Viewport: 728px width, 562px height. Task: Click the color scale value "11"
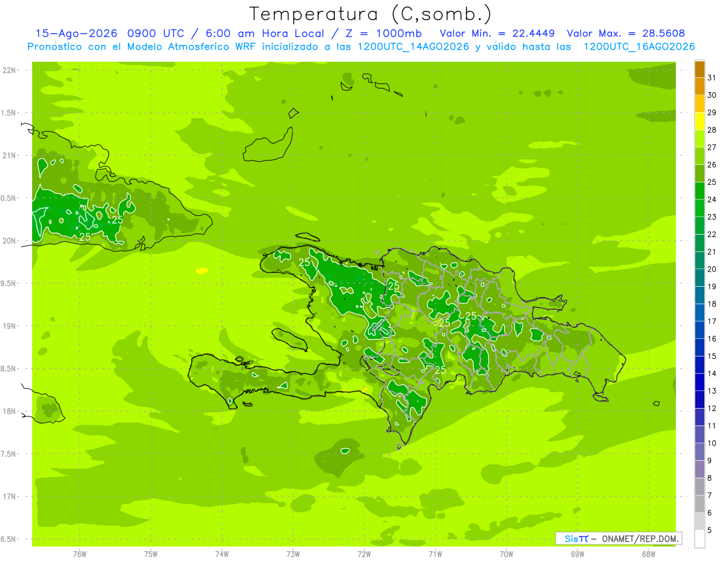[x=712, y=426]
